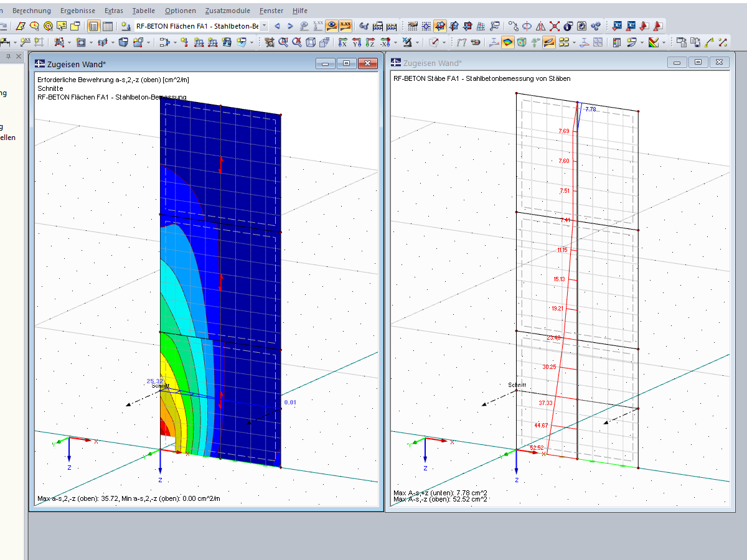Click the next load case arrow
The height and width of the screenshot is (560, 747).
(x=290, y=26)
